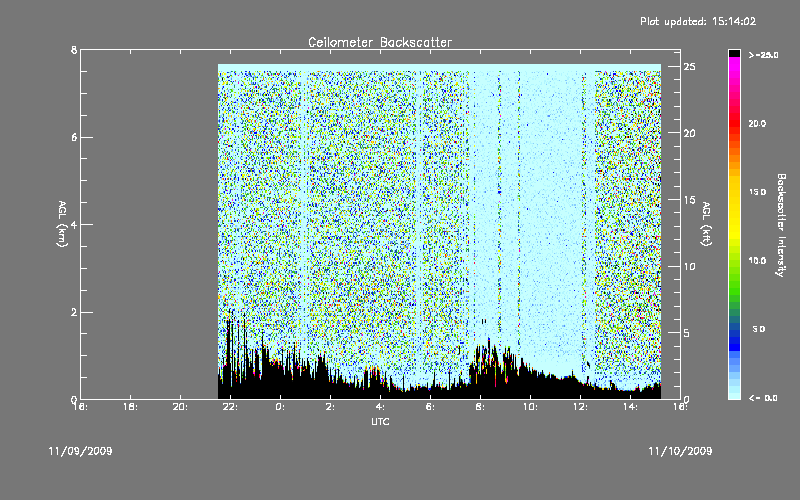
Task: Pick the black segment atop the colorbar
Action: pyautogui.click(x=734, y=54)
